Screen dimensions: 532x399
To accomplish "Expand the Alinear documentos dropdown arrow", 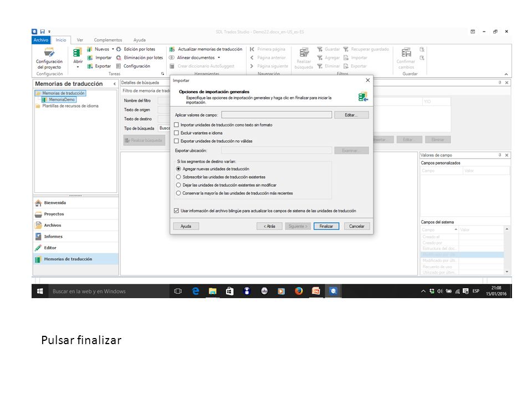I will [x=219, y=58].
